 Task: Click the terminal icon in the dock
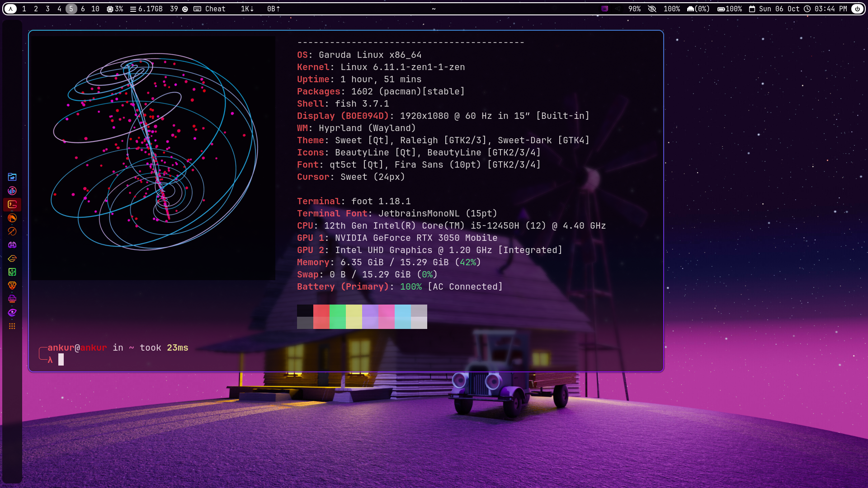tap(12, 205)
